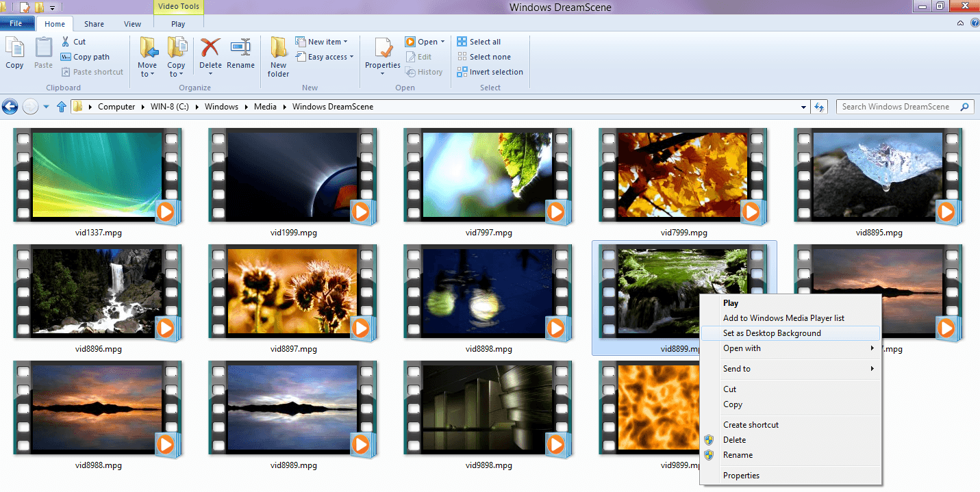The image size is (980, 492).
Task: Click the refresh icon next to address bar
Action: [x=819, y=106]
